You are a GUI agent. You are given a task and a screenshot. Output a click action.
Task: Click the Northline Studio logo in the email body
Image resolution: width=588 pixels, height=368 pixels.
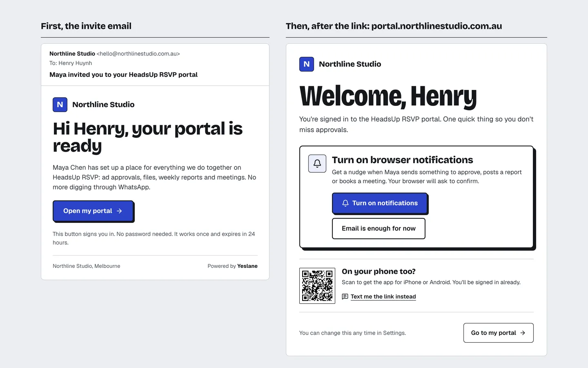60,105
